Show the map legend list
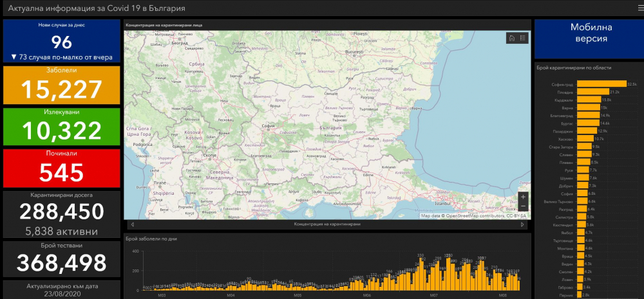Image resolution: width=644 pixels, height=299 pixels. pos(522,38)
